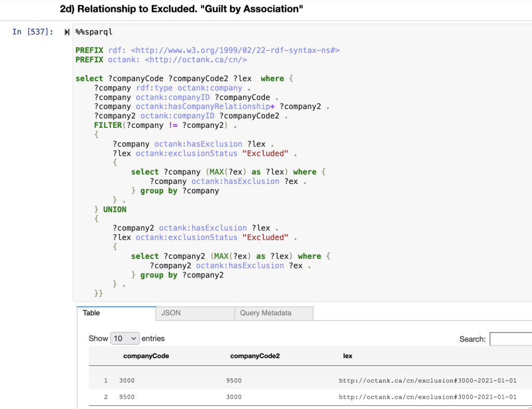The width and height of the screenshot is (532, 409).
Task: Select companyCode value 3000 in row 1
Action: point(127,381)
